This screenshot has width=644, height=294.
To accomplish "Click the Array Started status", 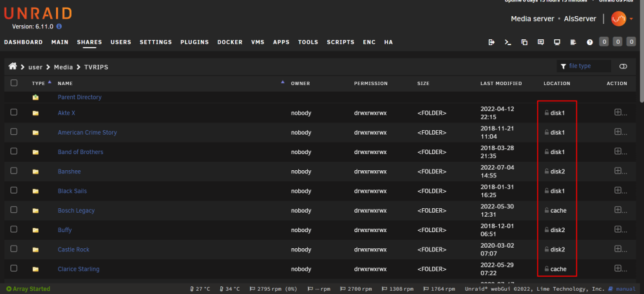I will pos(28,289).
